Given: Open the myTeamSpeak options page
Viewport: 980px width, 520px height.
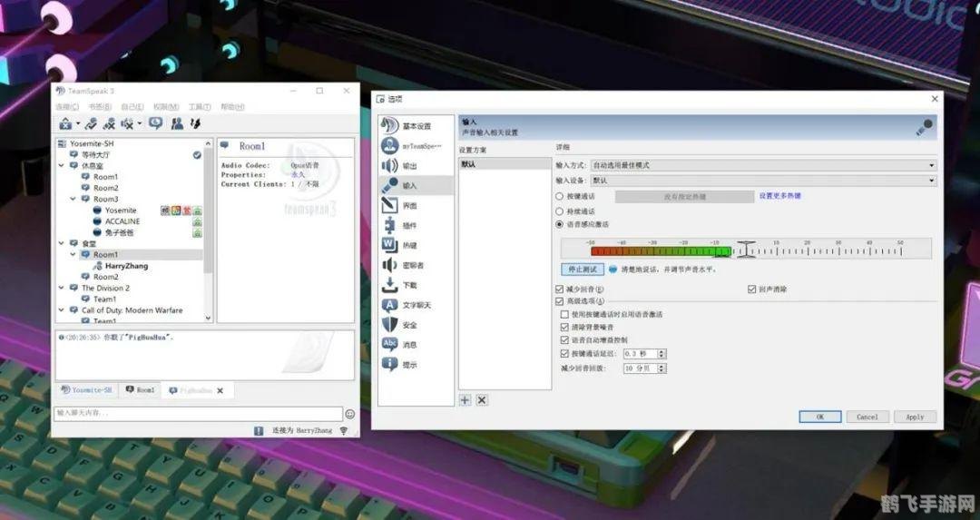Looking at the screenshot, I should click(416, 145).
